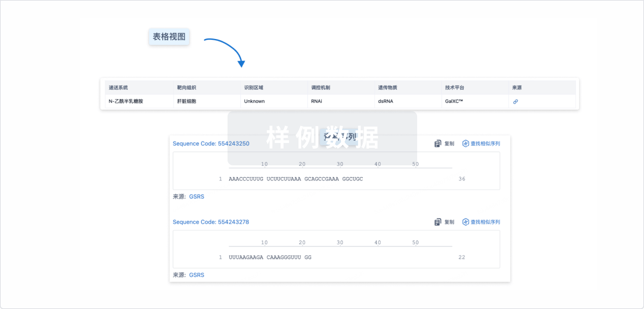Click the 递送系统 column header

tap(118, 88)
